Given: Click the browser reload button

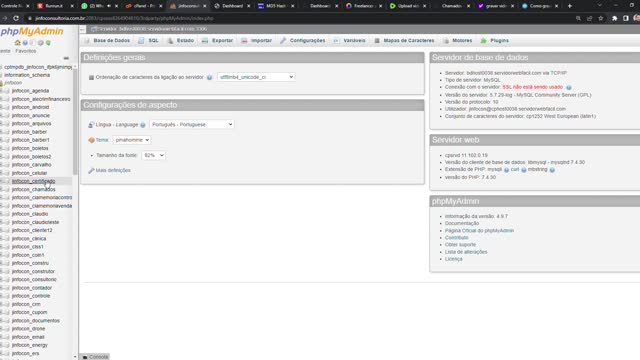Looking at the screenshot, I should 16,18.
